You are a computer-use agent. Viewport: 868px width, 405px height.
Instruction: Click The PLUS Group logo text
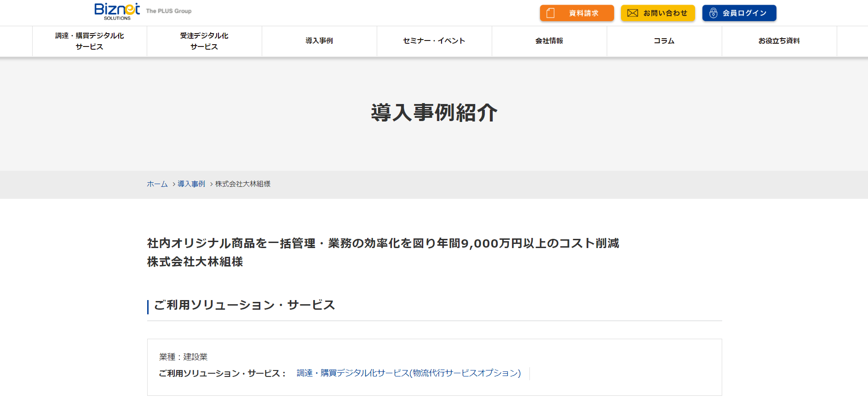pyautogui.click(x=169, y=11)
